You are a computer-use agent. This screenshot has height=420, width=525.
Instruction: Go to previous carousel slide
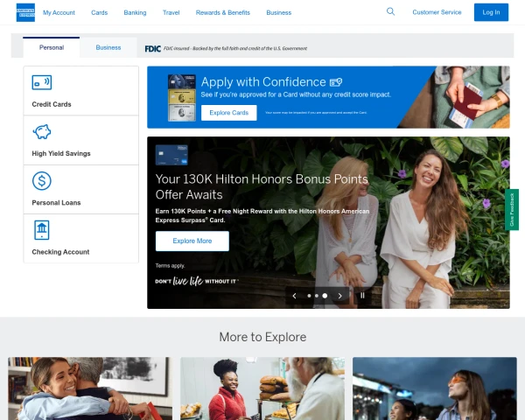click(x=294, y=296)
